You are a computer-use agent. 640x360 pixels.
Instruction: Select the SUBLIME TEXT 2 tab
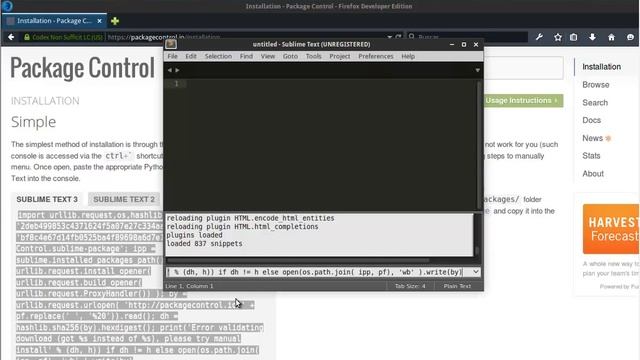click(x=124, y=199)
